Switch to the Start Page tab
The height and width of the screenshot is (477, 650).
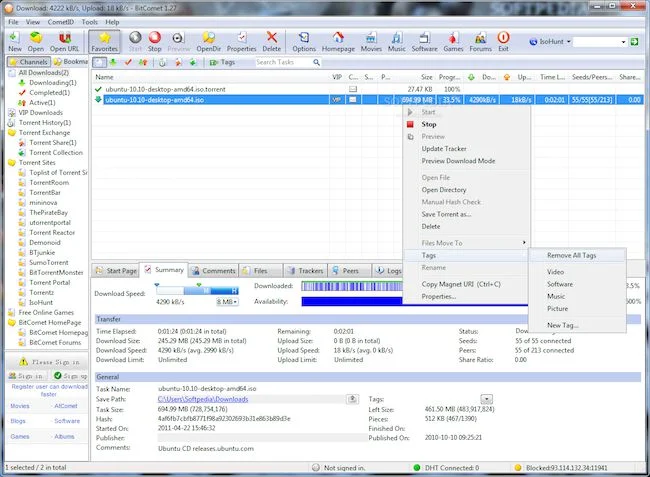tap(116, 271)
